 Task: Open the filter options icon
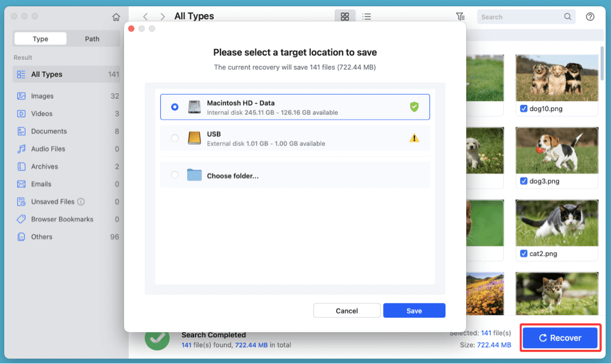(461, 16)
